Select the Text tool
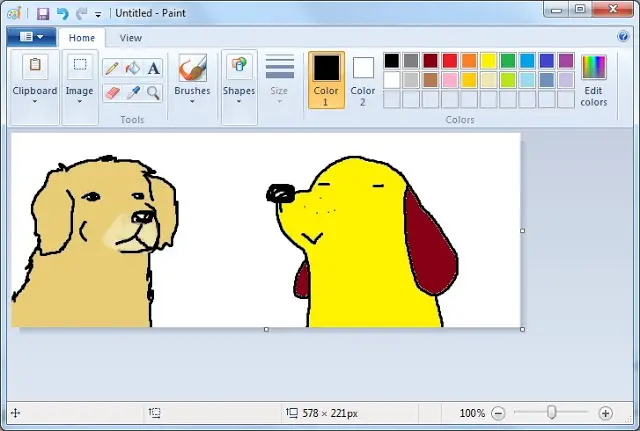Viewport: 640px width, 431px height. point(153,68)
